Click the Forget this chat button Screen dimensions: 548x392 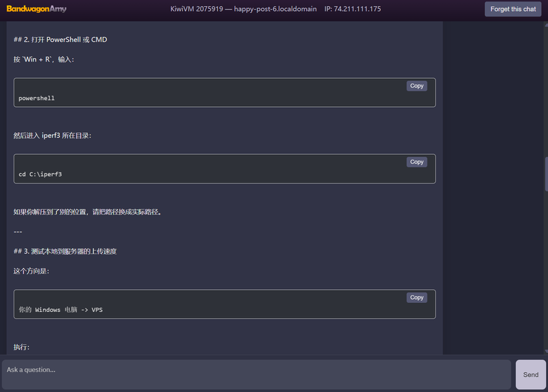point(512,9)
